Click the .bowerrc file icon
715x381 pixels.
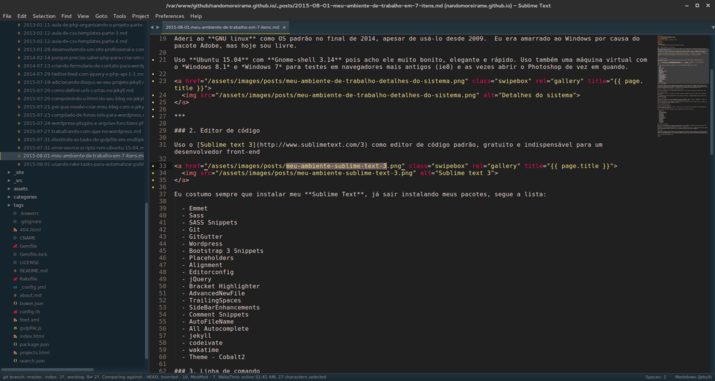pyautogui.click(x=16, y=213)
